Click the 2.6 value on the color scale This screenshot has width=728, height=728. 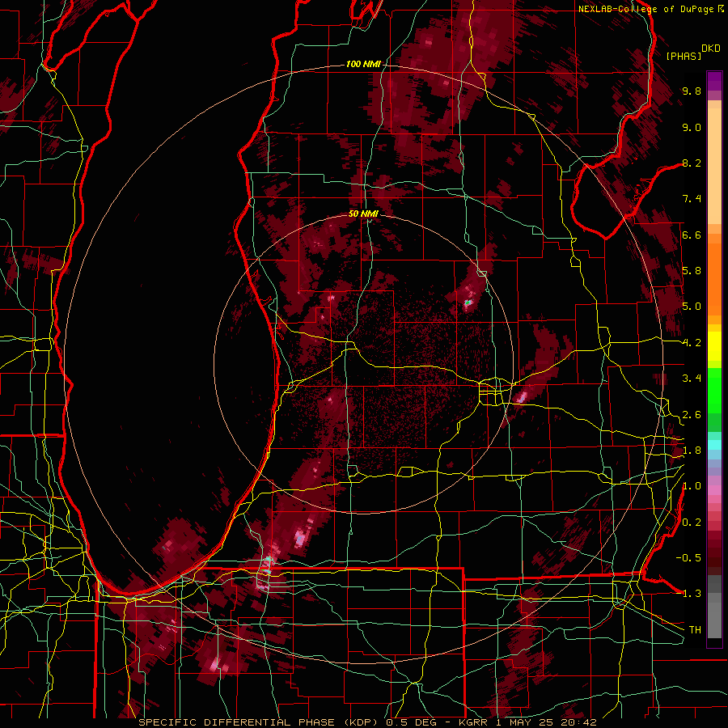692,415
